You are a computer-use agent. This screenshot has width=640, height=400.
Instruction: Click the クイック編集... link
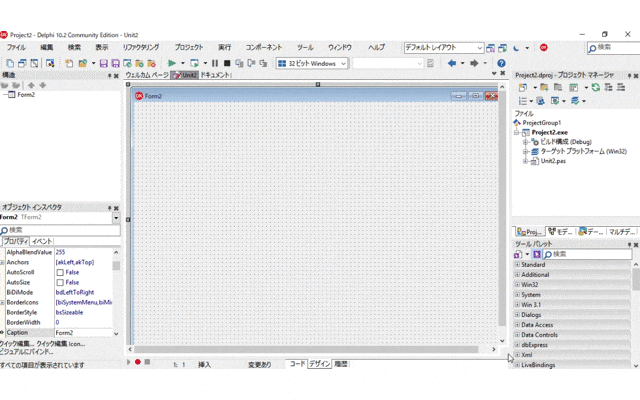[x=17, y=344]
